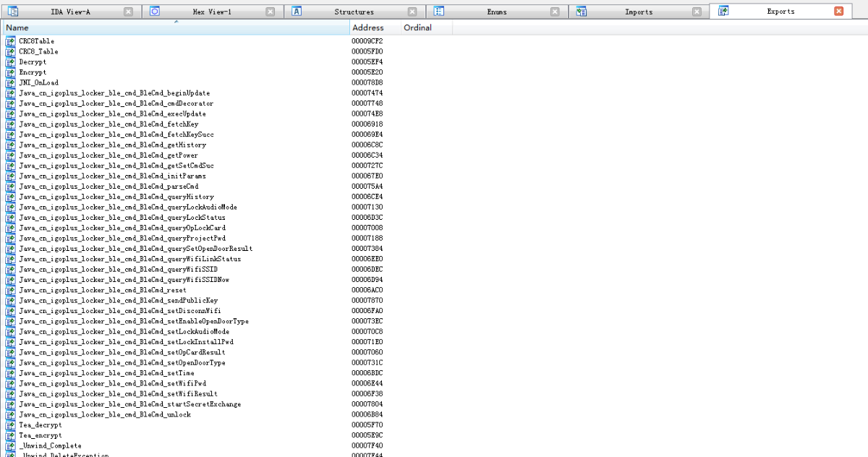Select the BleCmd_queryWifiSSID export

pos(118,269)
